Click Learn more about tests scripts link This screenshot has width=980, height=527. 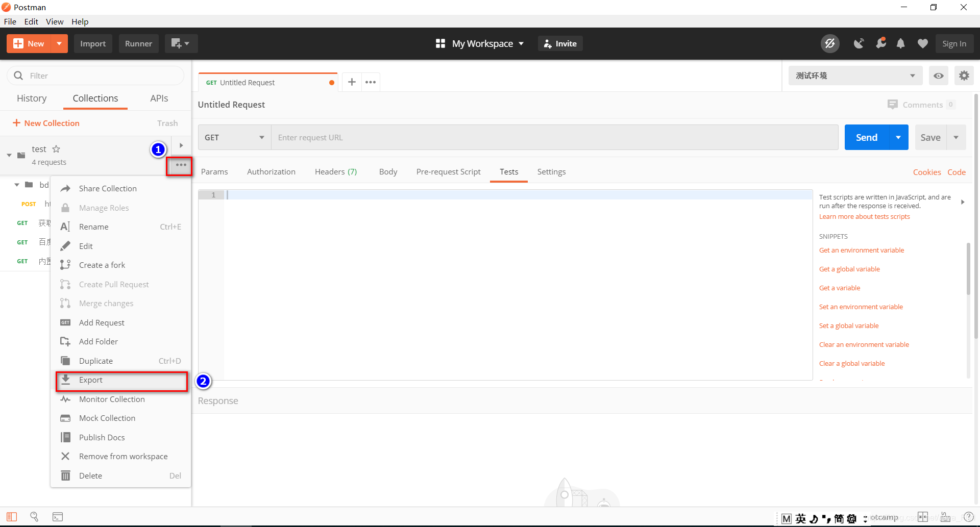pos(864,216)
